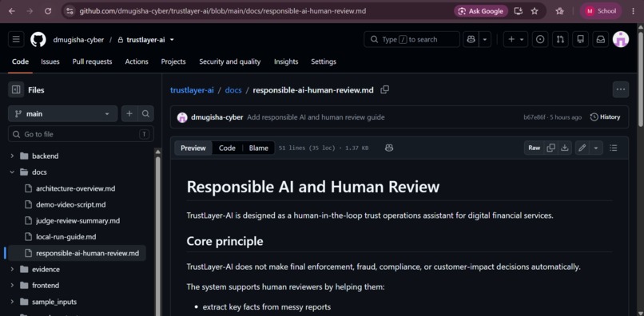Open local-run-guide.md file
Image resolution: width=644 pixels, height=316 pixels.
coord(66,237)
